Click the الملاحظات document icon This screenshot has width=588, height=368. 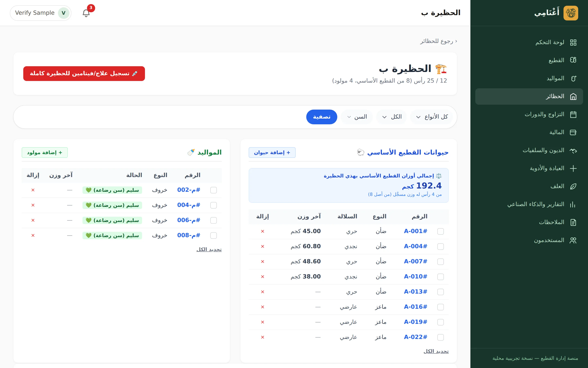[x=573, y=222]
